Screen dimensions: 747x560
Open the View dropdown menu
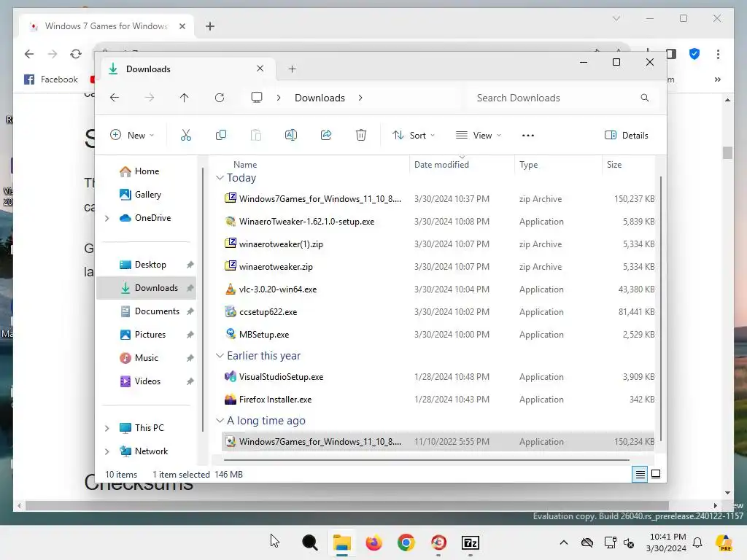[x=479, y=135]
